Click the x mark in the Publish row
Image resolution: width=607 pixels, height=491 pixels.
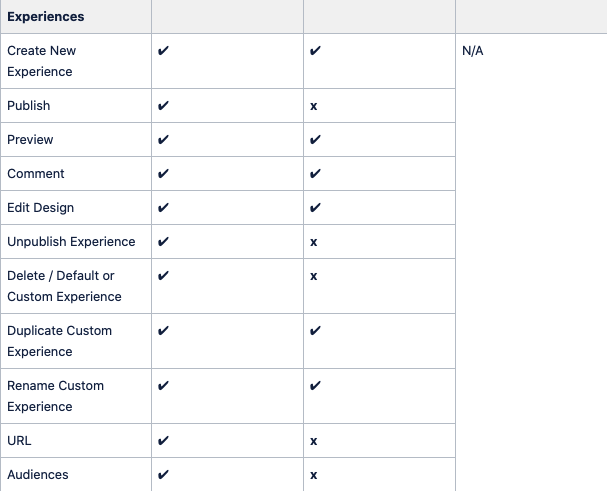click(x=314, y=106)
